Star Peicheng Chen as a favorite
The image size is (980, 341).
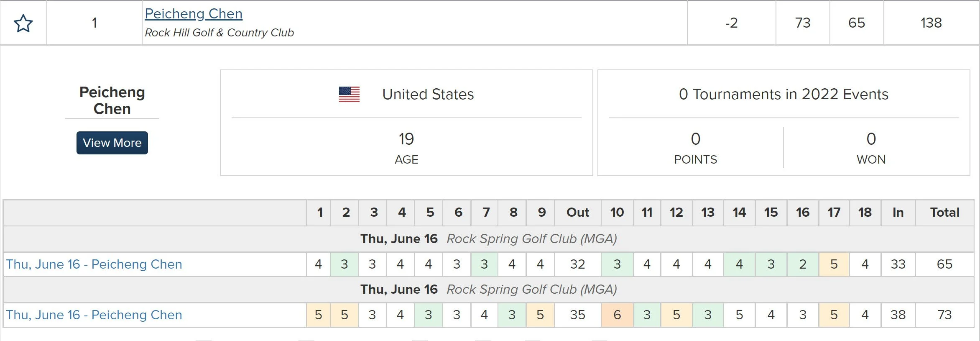(x=23, y=23)
